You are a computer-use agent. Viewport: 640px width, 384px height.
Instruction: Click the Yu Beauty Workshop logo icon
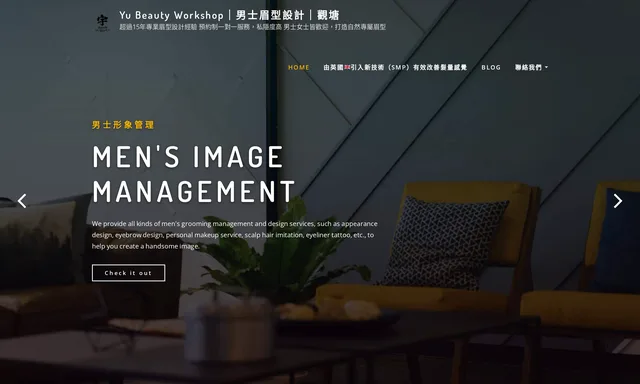point(102,23)
